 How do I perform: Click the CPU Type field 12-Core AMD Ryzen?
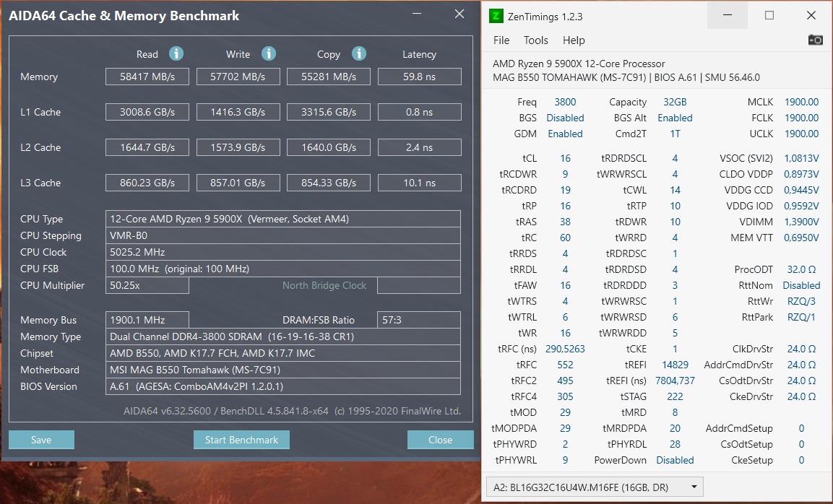[283, 219]
